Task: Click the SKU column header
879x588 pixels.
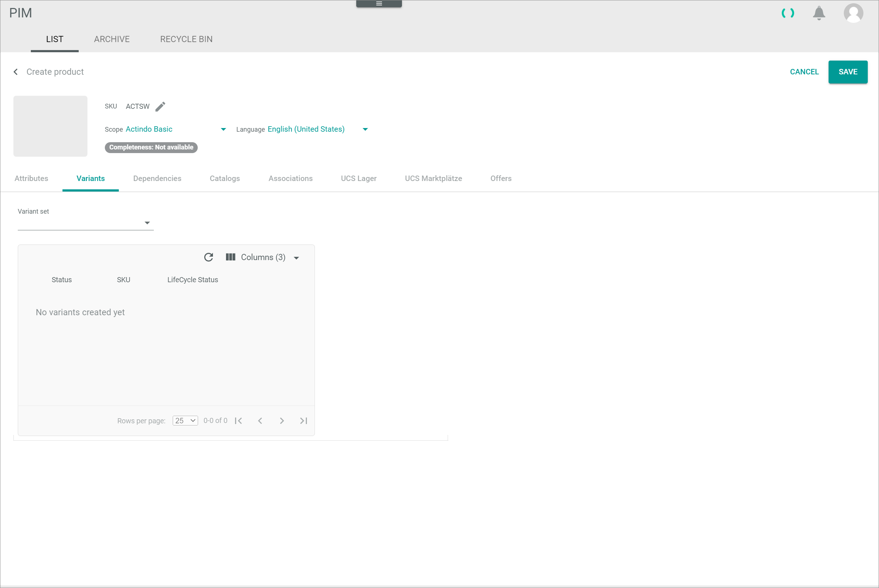Action: point(123,280)
